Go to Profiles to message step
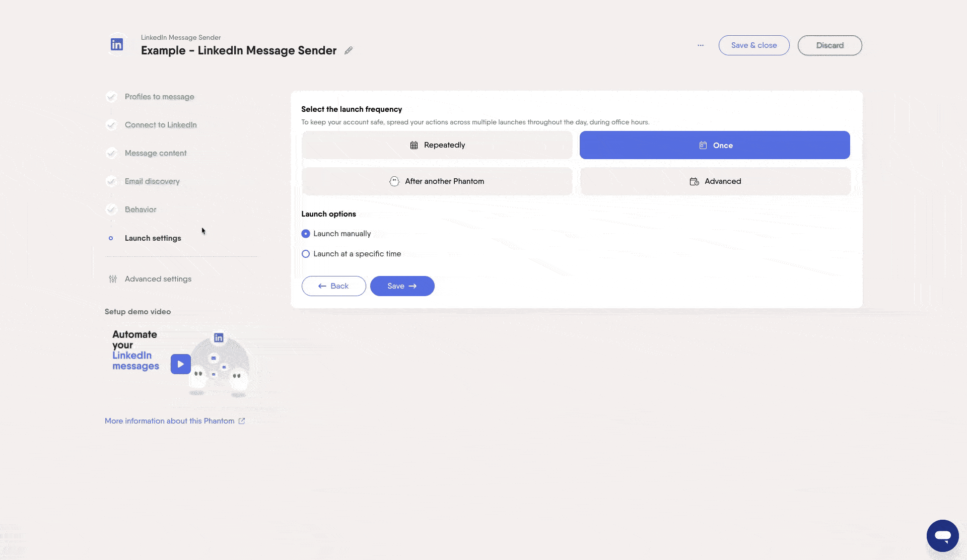 [159, 97]
